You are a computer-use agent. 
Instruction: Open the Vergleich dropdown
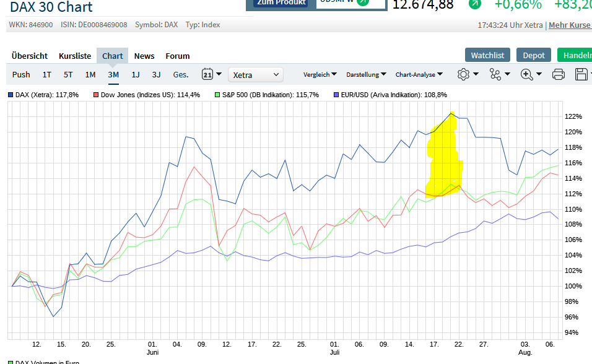[x=320, y=74]
